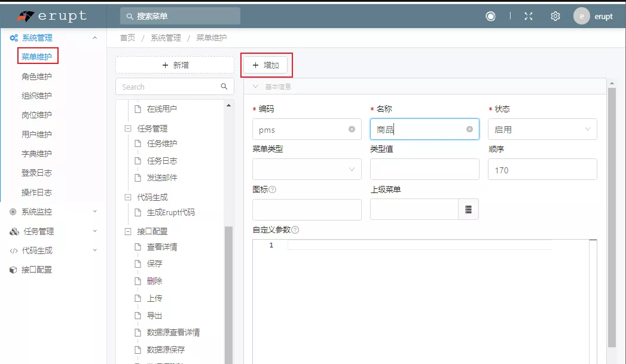Open 角色维护 in sidebar
The image size is (626, 364).
36,77
